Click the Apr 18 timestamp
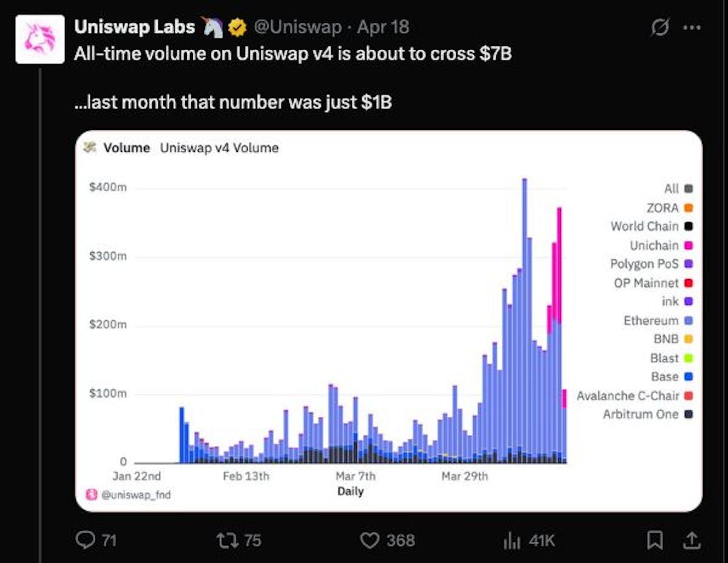 click(x=383, y=27)
